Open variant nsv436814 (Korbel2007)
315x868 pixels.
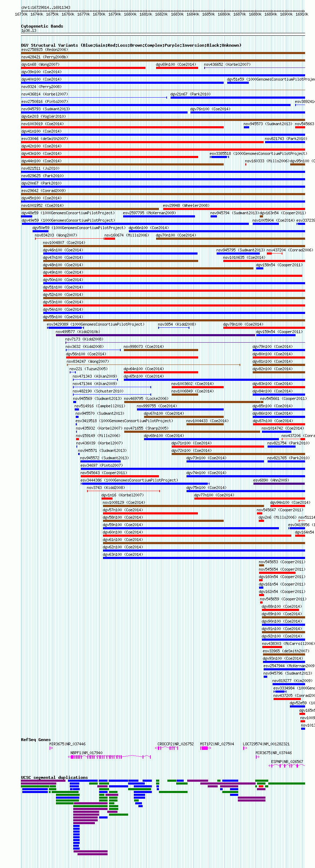[45, 94]
